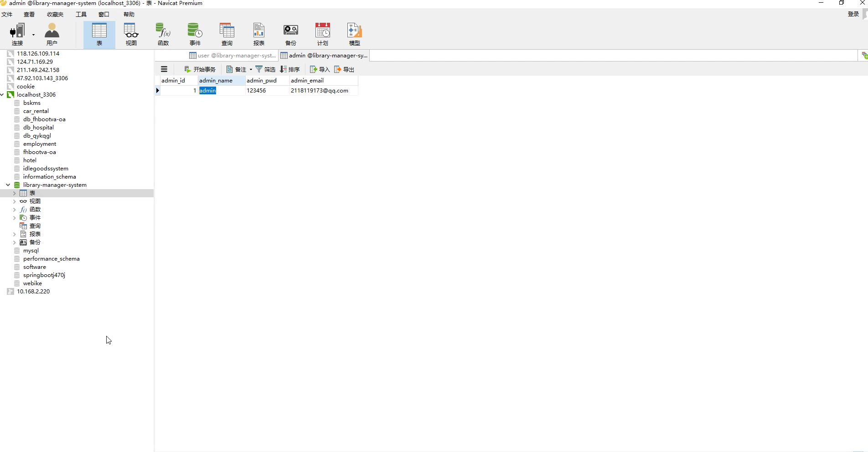Open 文件 (File) menu
The image size is (868, 452).
point(7,15)
